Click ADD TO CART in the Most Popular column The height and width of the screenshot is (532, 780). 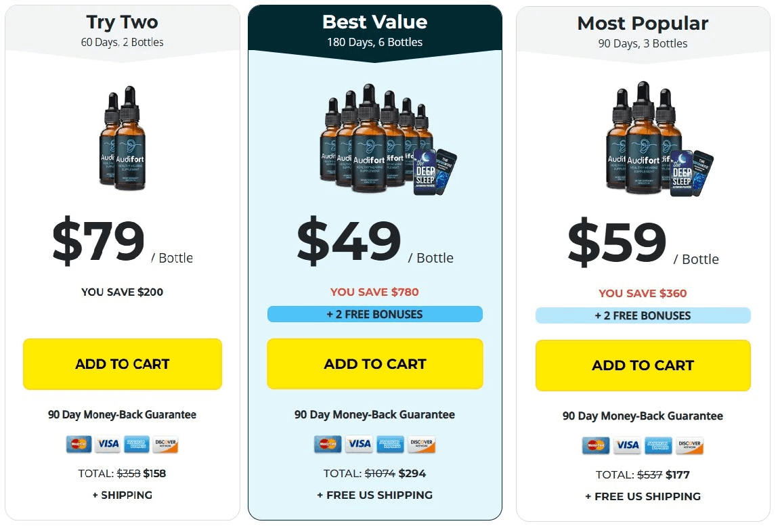point(642,365)
